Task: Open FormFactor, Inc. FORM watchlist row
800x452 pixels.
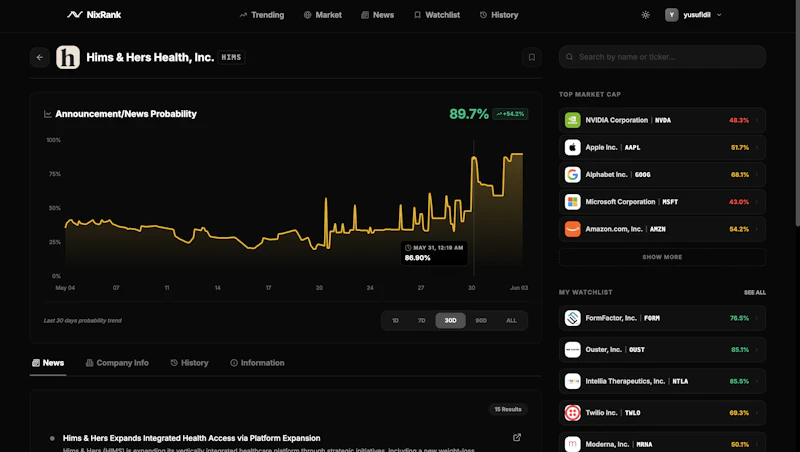Action: pyautogui.click(x=662, y=318)
